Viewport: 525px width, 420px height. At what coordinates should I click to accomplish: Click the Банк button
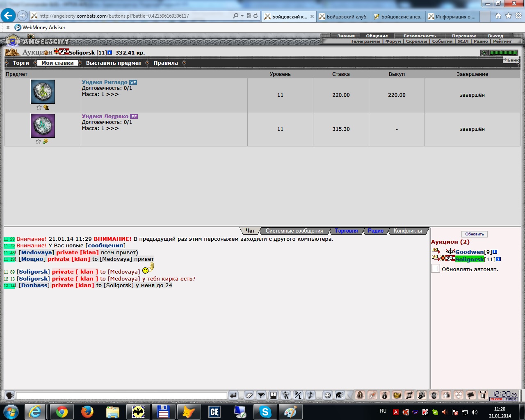(x=511, y=60)
